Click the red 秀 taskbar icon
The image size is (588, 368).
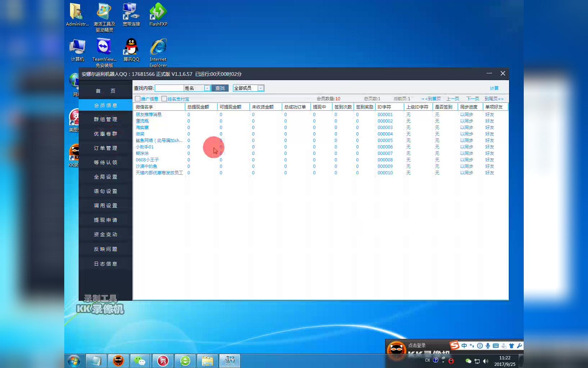[163, 361]
